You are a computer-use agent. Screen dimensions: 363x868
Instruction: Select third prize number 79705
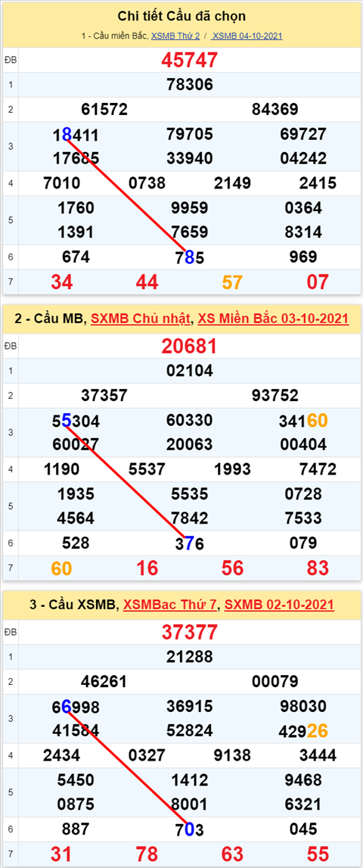click(189, 135)
